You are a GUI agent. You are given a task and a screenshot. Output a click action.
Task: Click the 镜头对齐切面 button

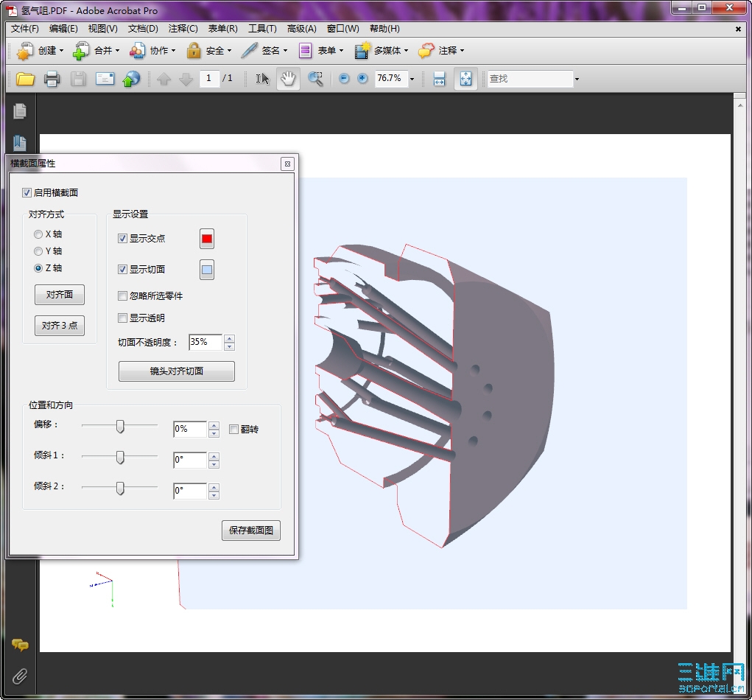(x=177, y=371)
